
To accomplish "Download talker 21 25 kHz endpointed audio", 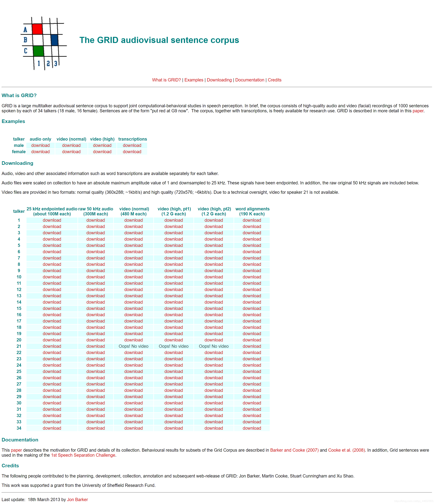I will [52, 346].
